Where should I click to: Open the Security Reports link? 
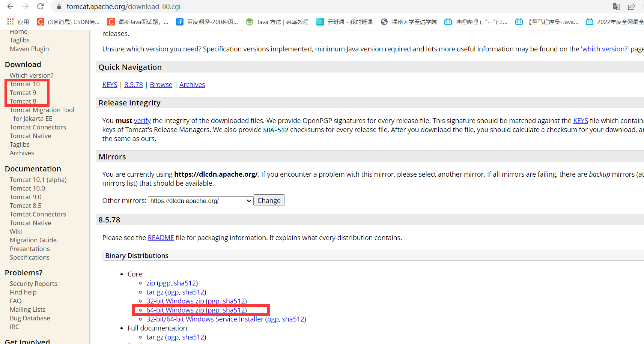coord(33,284)
